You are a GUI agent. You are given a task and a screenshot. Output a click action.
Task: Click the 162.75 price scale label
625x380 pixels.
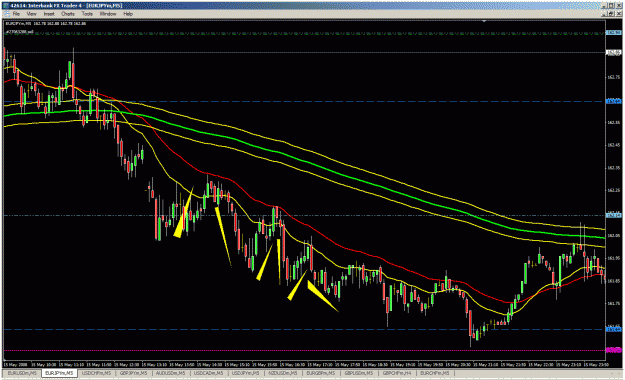(x=614, y=77)
